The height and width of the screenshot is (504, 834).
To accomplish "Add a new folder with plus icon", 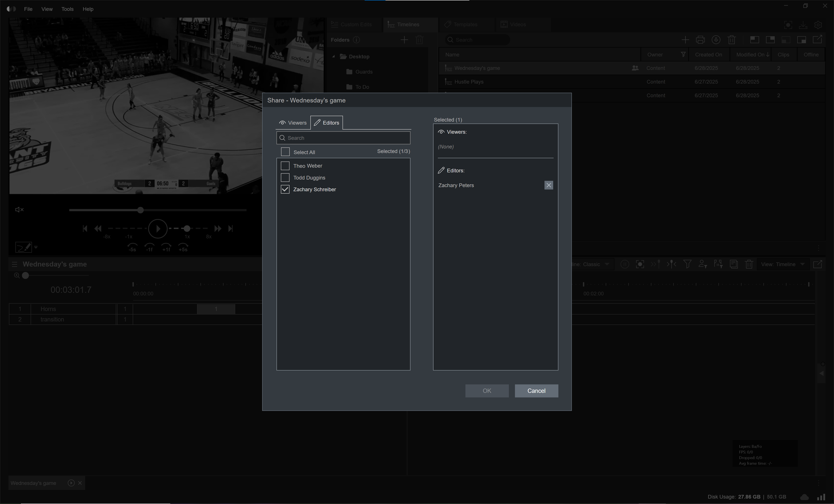I will coord(404,40).
